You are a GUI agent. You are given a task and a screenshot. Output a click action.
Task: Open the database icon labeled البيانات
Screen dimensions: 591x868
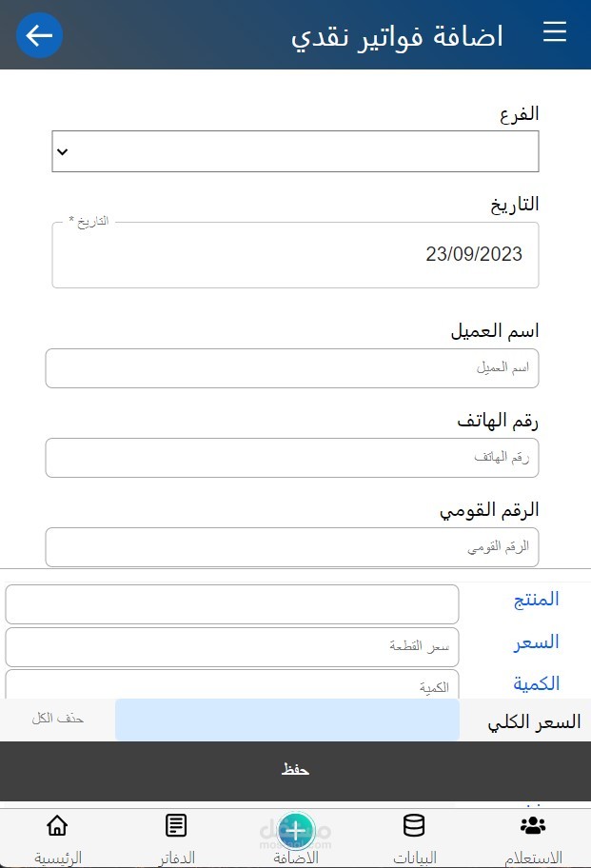click(x=414, y=825)
